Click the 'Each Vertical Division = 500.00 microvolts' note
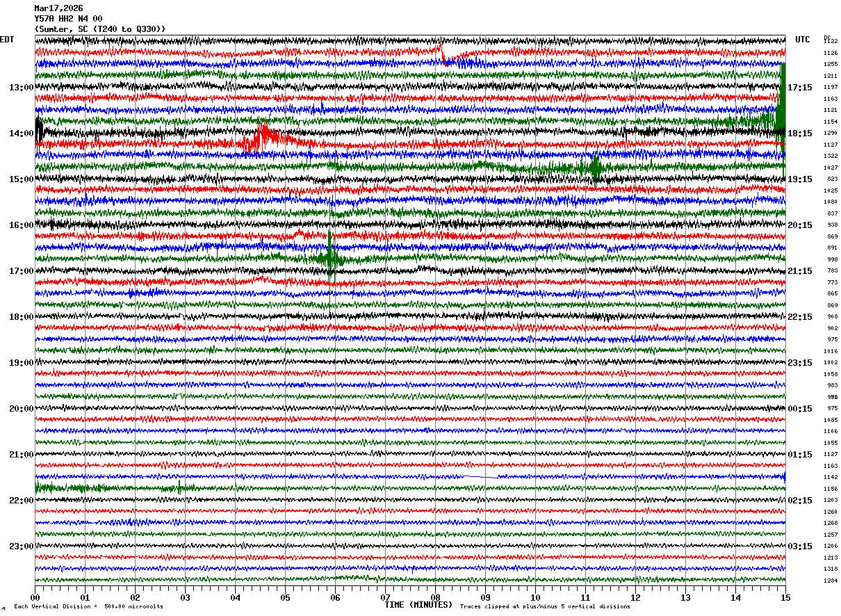The width and height of the screenshot is (841, 616). click(x=88, y=607)
